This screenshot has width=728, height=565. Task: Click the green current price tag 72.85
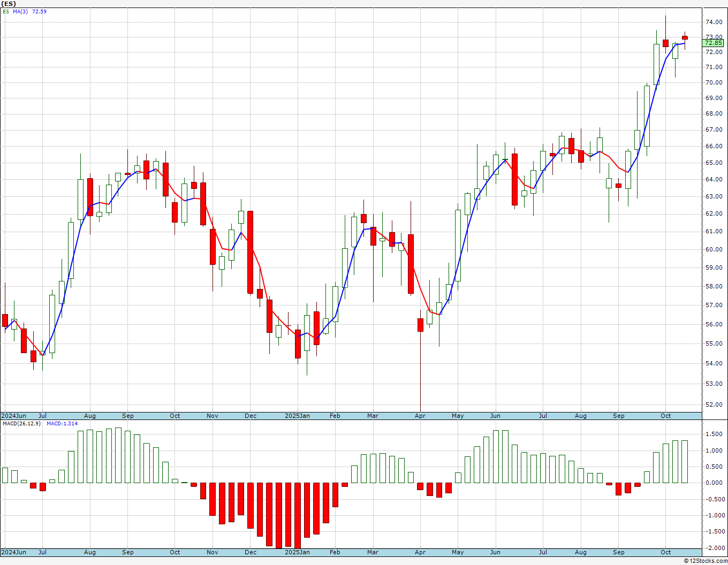714,43
